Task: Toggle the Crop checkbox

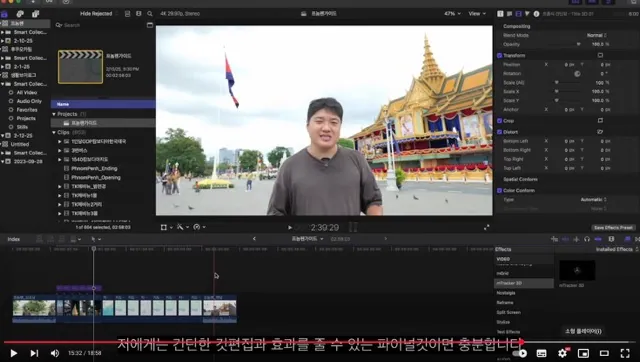Action: 500,121
